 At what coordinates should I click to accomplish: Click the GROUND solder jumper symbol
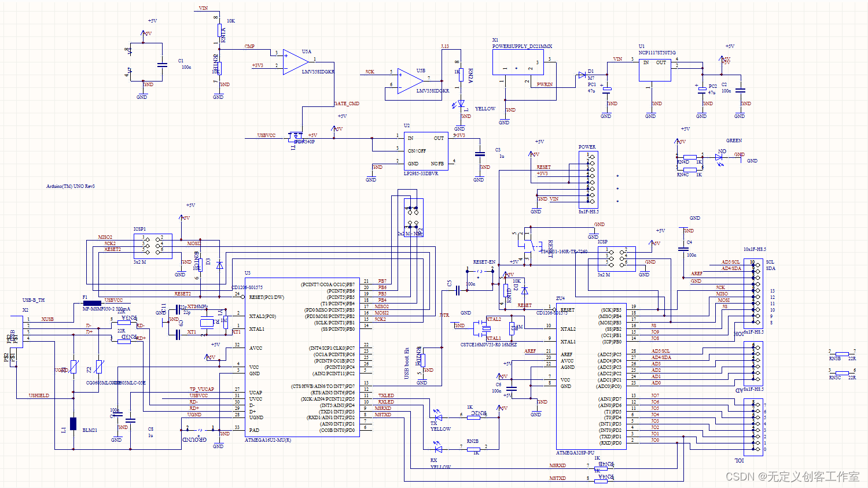click(x=200, y=429)
